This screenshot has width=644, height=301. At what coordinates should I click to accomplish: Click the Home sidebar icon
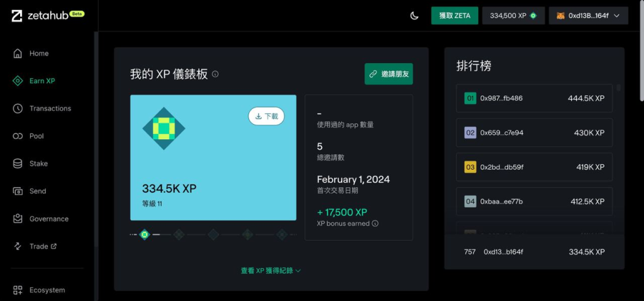(18, 54)
